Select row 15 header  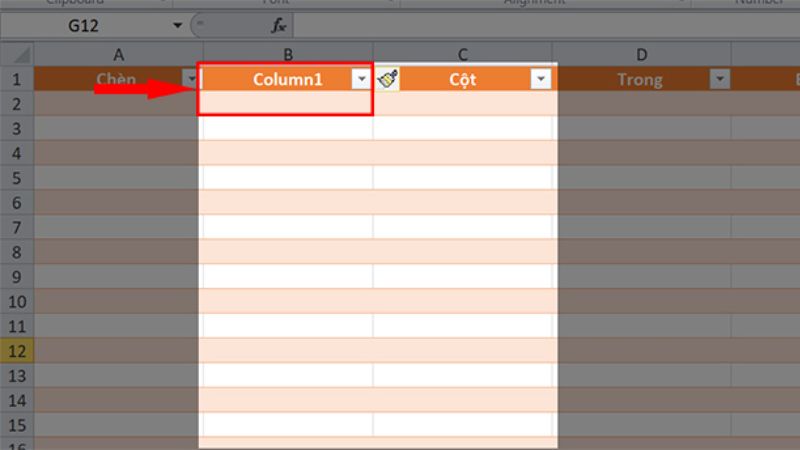tap(17, 425)
